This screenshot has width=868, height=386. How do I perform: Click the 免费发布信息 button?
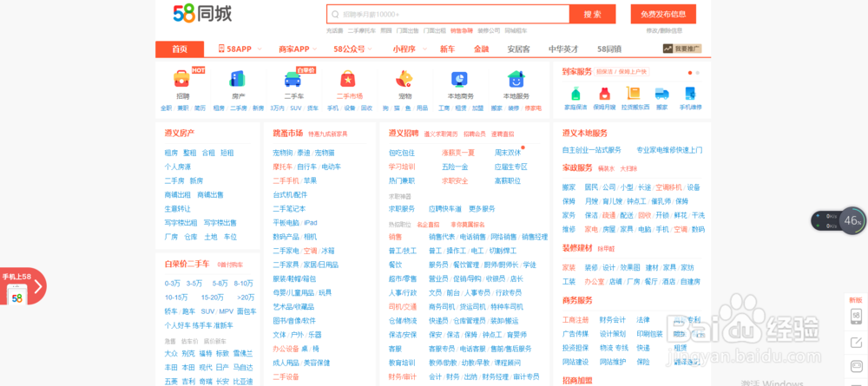coord(663,15)
